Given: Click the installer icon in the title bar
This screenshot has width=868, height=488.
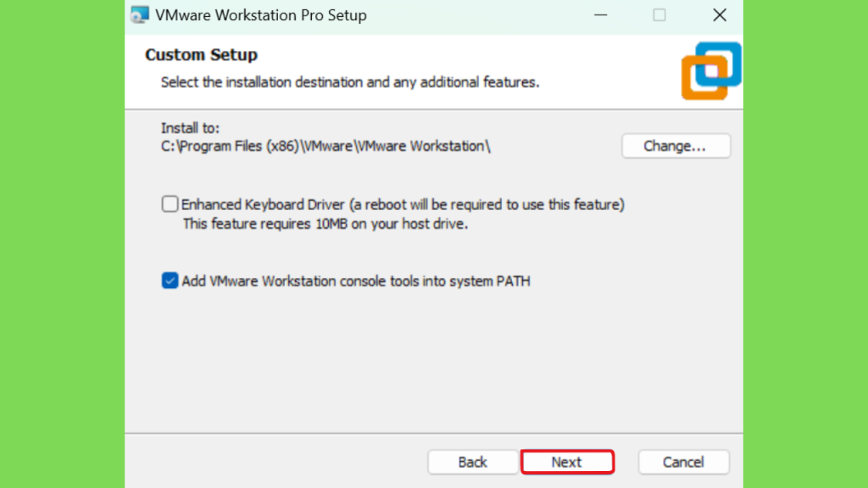Looking at the screenshot, I should point(140,15).
